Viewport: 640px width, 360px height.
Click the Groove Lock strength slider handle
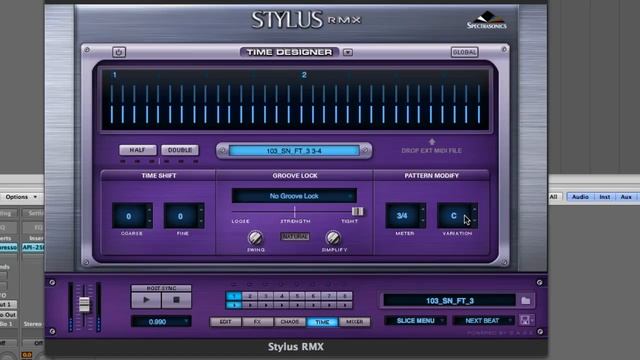(357, 211)
